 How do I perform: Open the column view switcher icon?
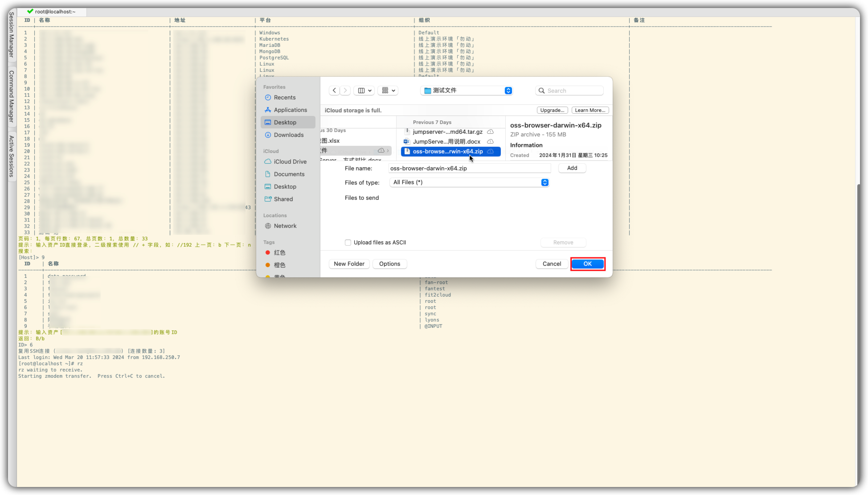tap(364, 91)
